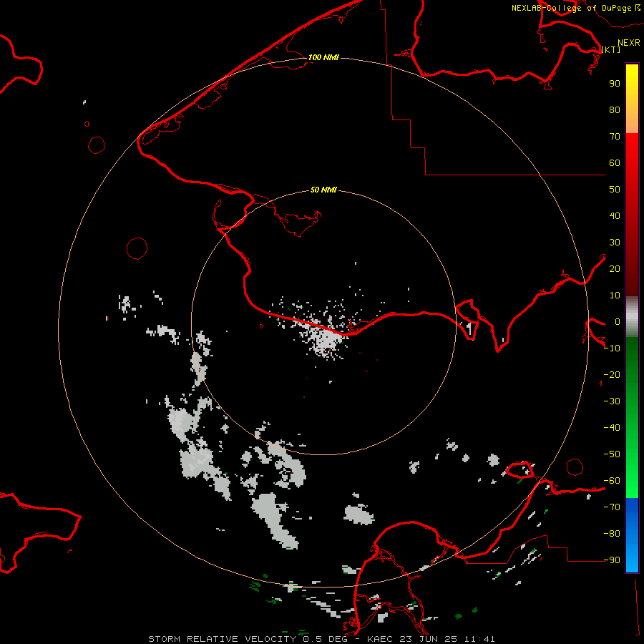Click the positive 60 knot scale label

pos(615,162)
